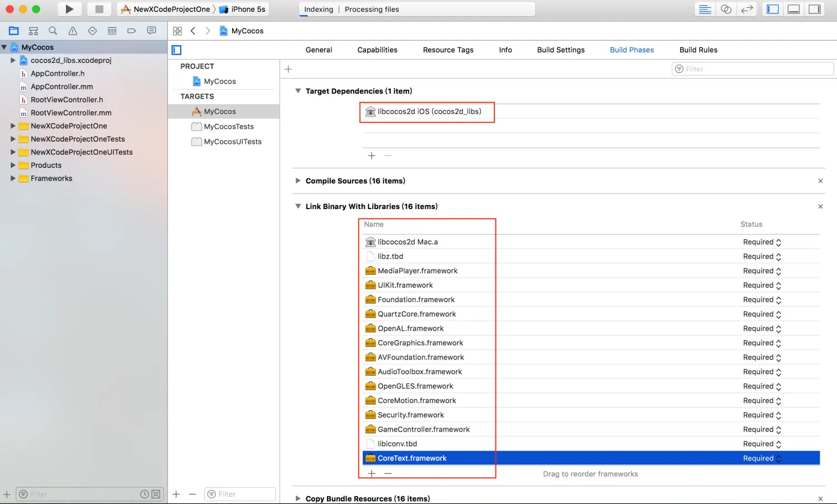This screenshot has width=837, height=504.
Task: Change status of UIKit.framework
Action: (762, 285)
